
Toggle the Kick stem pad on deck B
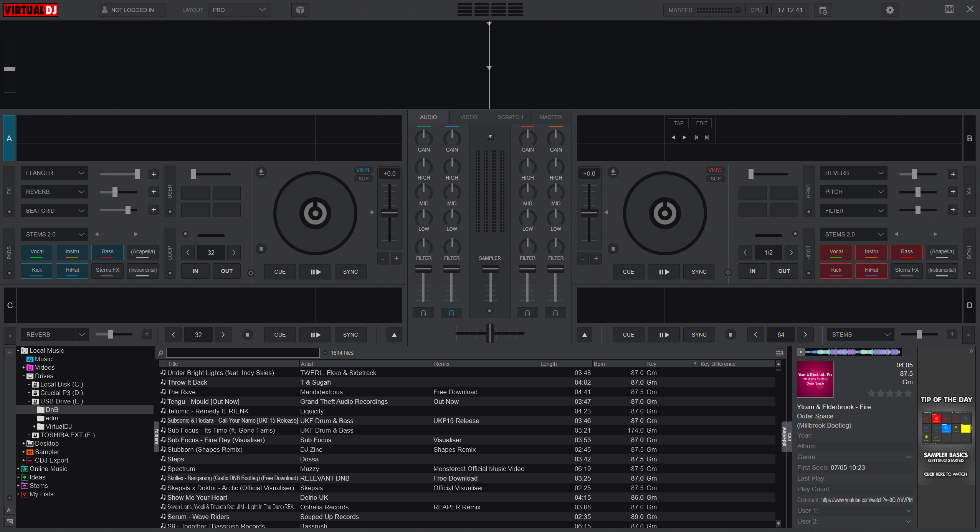(x=836, y=271)
